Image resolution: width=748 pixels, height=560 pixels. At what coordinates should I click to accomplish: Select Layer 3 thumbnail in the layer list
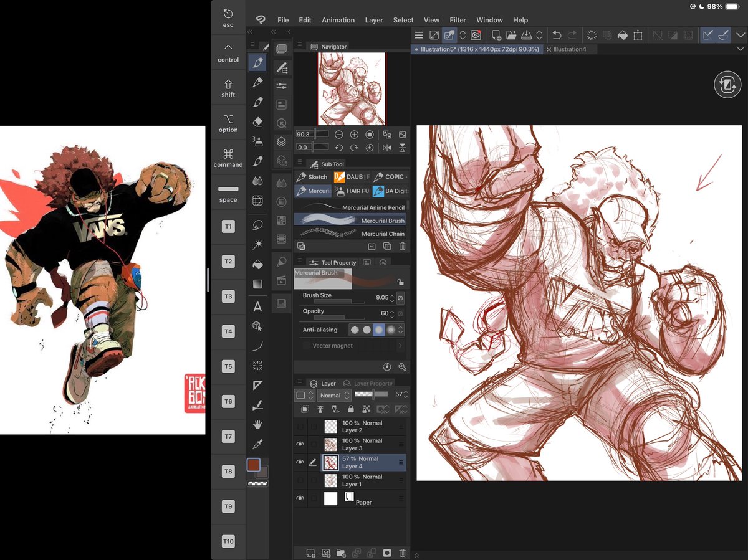330,444
